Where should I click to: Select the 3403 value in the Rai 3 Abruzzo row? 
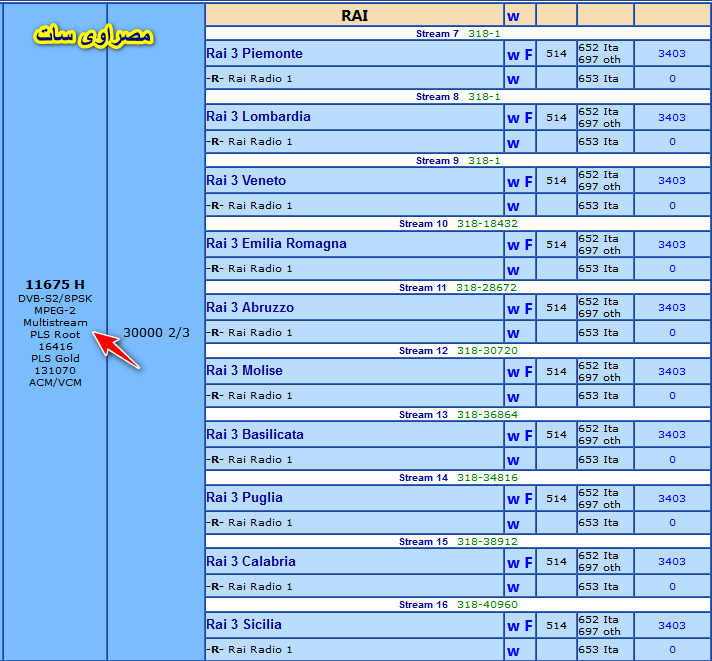pyautogui.click(x=672, y=308)
